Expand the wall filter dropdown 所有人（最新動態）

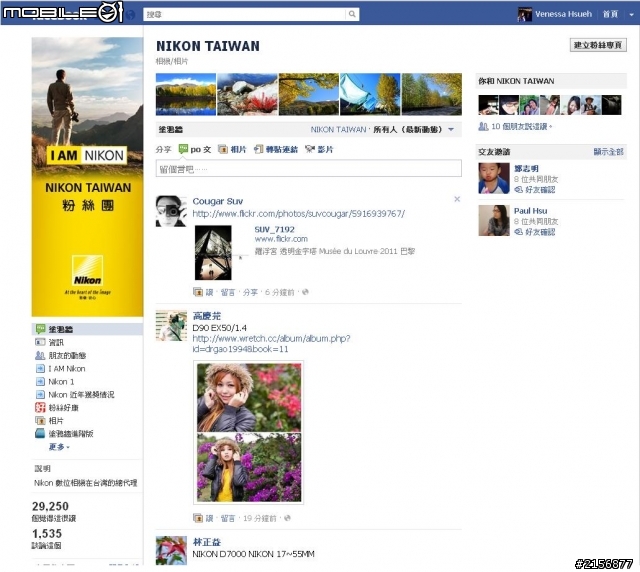click(413, 129)
